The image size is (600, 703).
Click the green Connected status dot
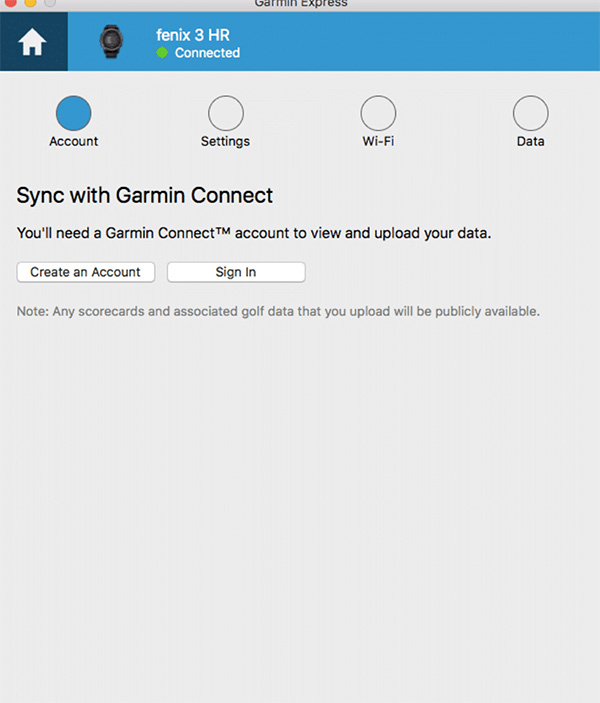162,53
